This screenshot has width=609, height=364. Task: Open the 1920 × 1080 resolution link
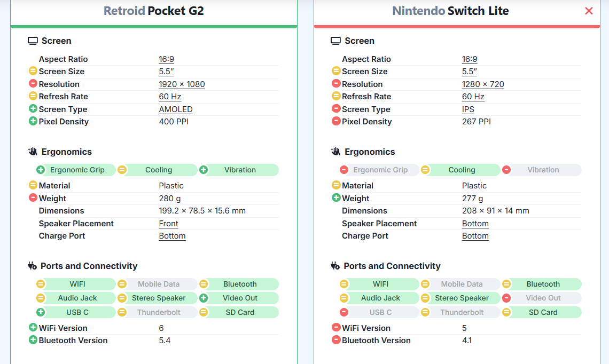point(182,84)
